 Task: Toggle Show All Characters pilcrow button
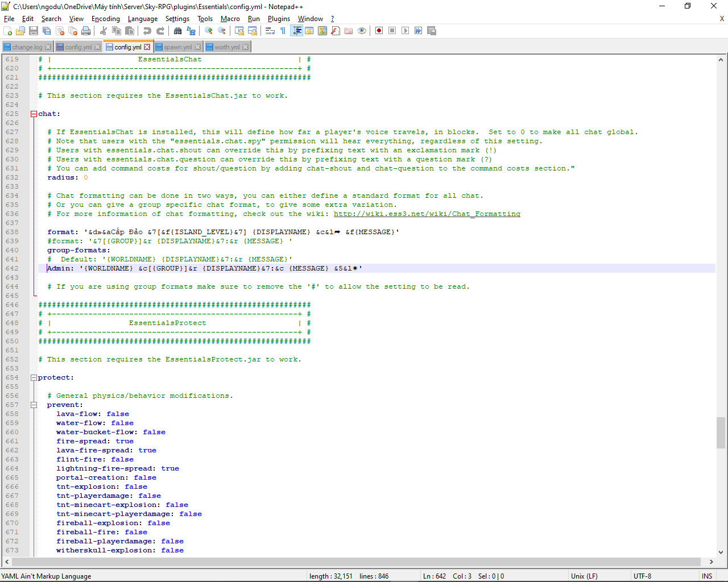click(283, 31)
